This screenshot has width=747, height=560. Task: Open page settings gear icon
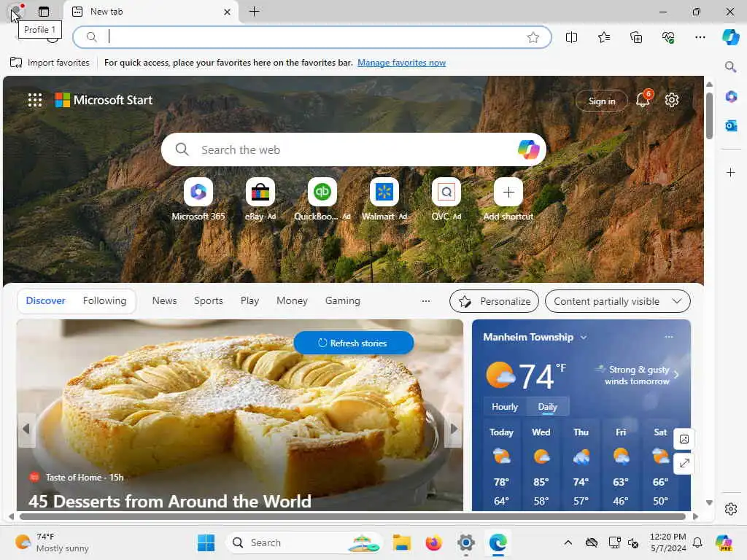(672, 100)
